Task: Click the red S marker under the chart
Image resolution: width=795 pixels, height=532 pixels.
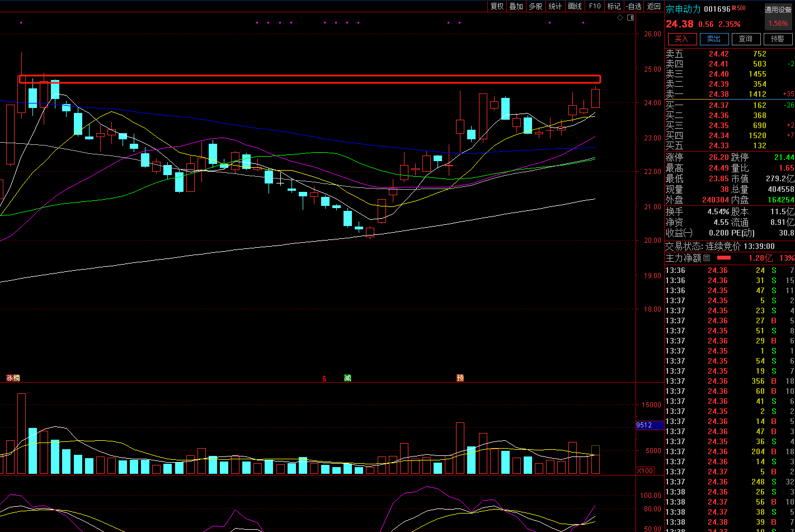Action: tap(324, 378)
